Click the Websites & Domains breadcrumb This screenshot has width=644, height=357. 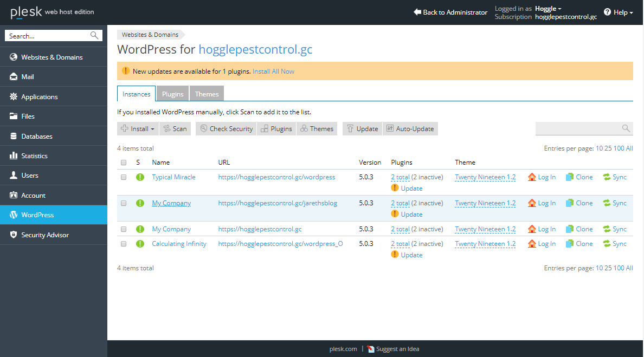click(x=150, y=35)
